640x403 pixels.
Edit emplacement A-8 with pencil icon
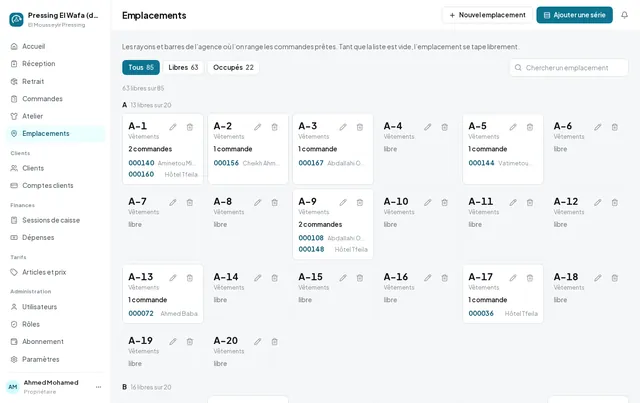click(258, 203)
